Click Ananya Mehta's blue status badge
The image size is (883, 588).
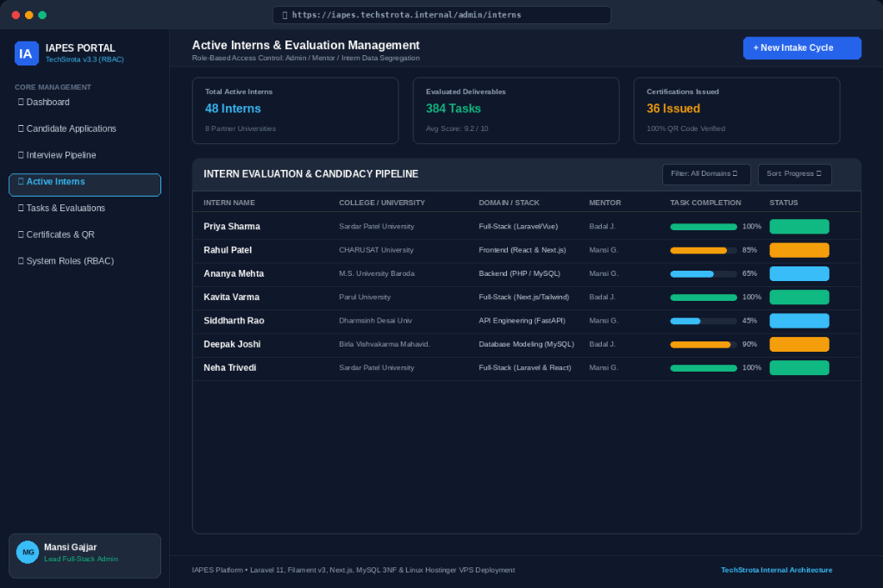pos(799,273)
